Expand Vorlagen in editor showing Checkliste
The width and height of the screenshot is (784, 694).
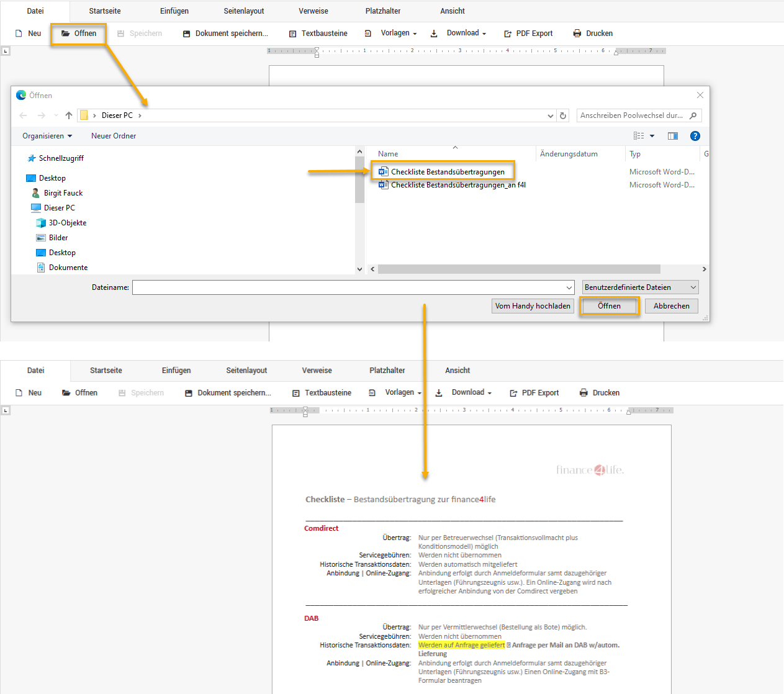click(395, 393)
